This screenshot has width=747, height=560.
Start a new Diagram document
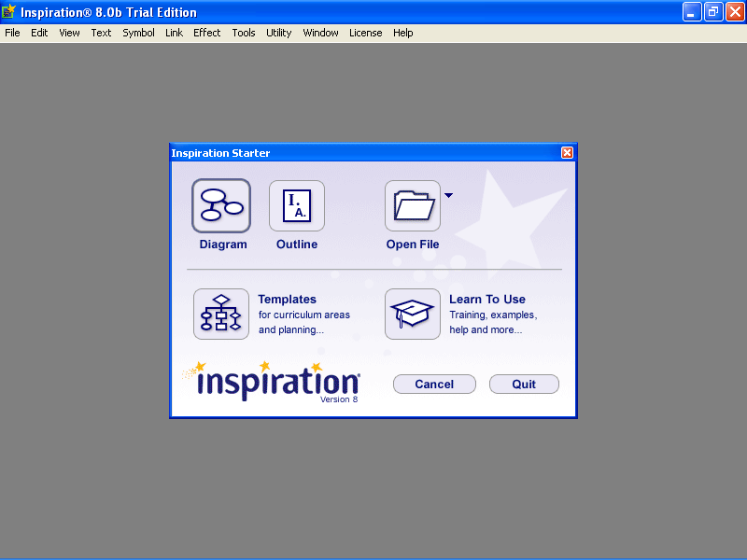click(221, 205)
